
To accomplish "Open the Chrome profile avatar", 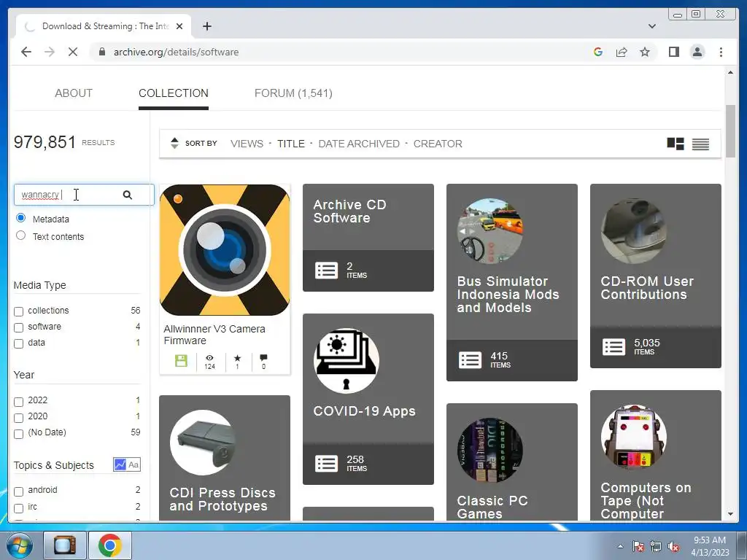I will click(x=697, y=52).
